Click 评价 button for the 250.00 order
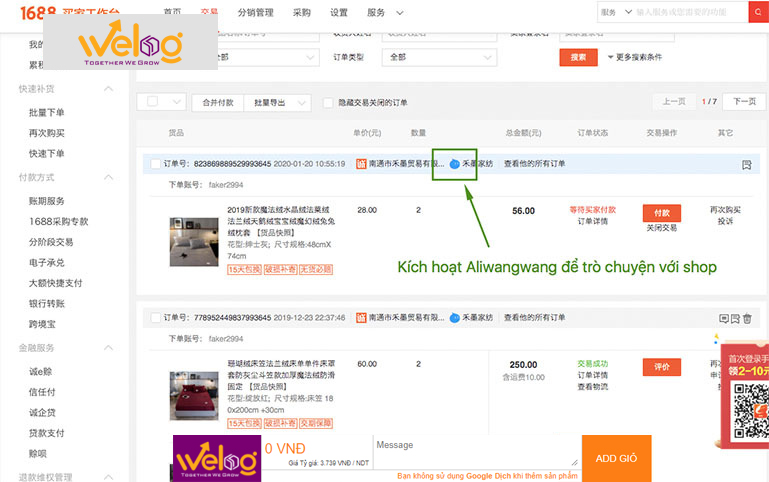Image resolution: width=769 pixels, height=482 pixels. [662, 367]
